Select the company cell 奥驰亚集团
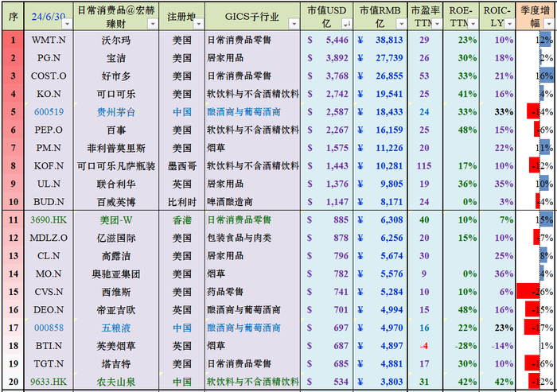This screenshot has height=392, width=557. tap(116, 274)
